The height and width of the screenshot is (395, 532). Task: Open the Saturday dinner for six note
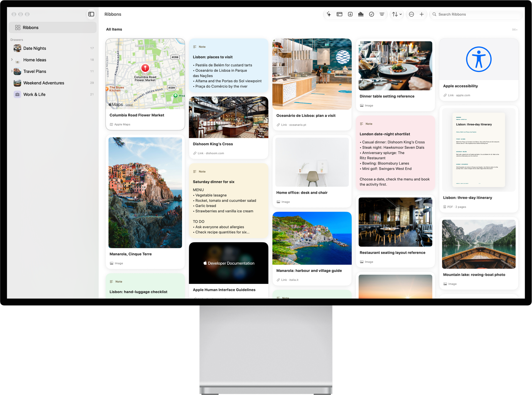point(228,201)
